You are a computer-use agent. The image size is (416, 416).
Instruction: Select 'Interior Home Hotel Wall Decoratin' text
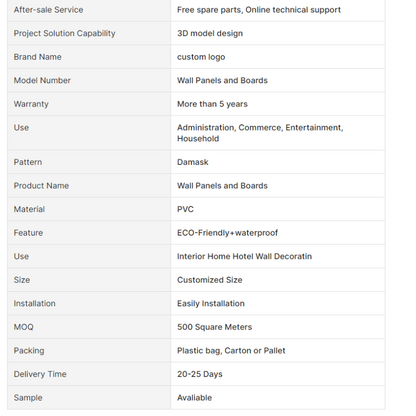click(244, 257)
